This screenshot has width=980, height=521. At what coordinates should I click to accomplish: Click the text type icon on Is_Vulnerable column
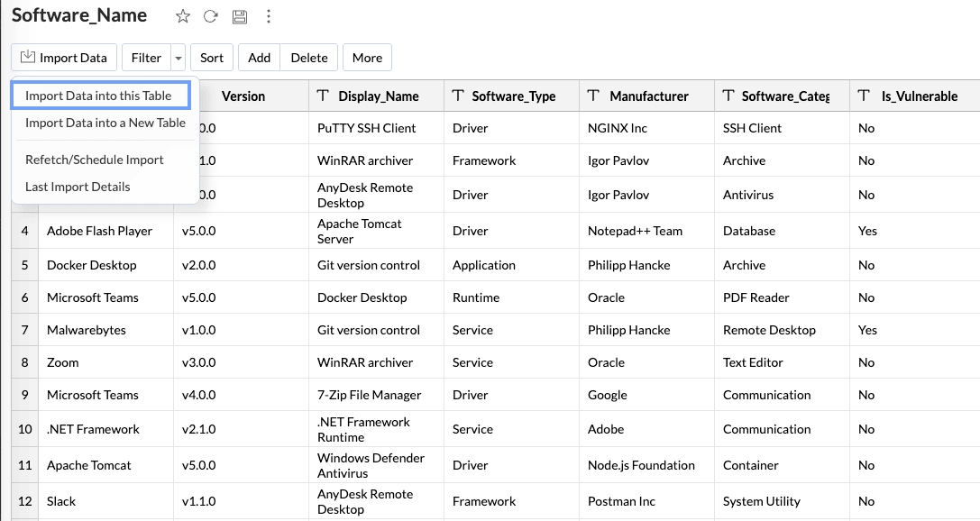click(x=864, y=96)
